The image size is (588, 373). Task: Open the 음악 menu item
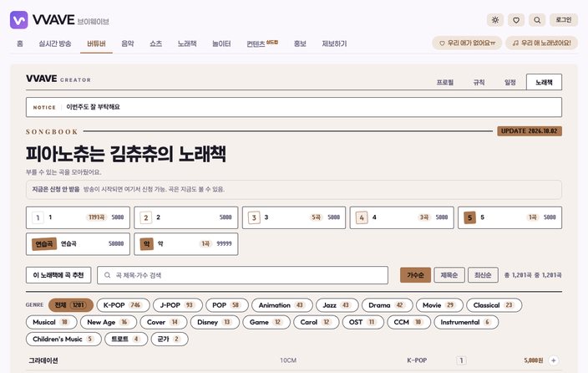(x=128, y=43)
